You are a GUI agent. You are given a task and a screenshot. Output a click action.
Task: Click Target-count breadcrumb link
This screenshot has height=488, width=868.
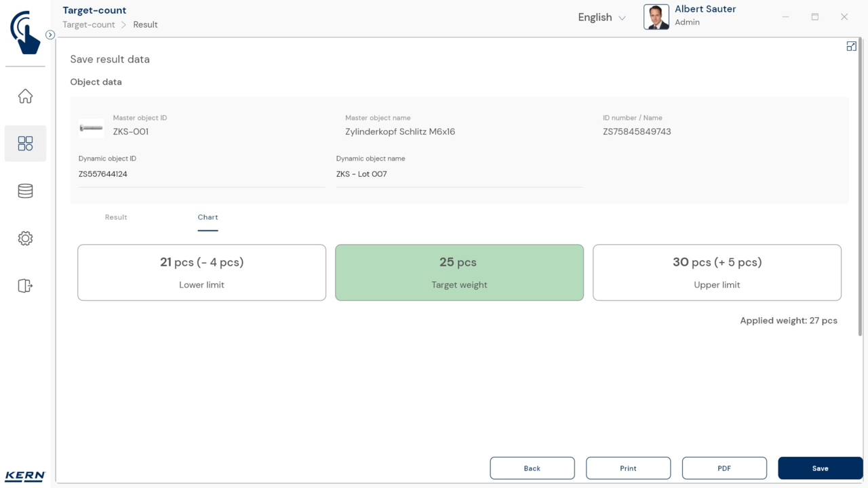89,24
